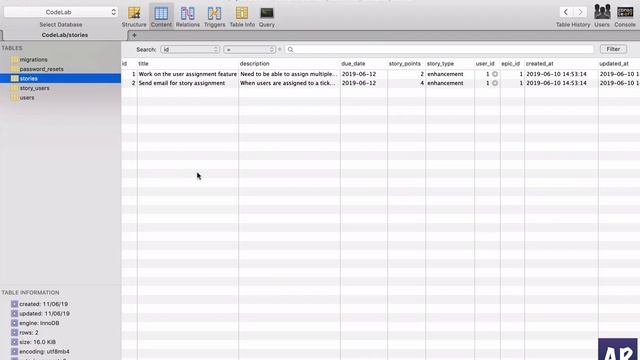Image resolution: width=640 pixels, height=360 pixels.
Task: Select 'Need to be able to assign multiple...' cell
Action: pos(289,74)
